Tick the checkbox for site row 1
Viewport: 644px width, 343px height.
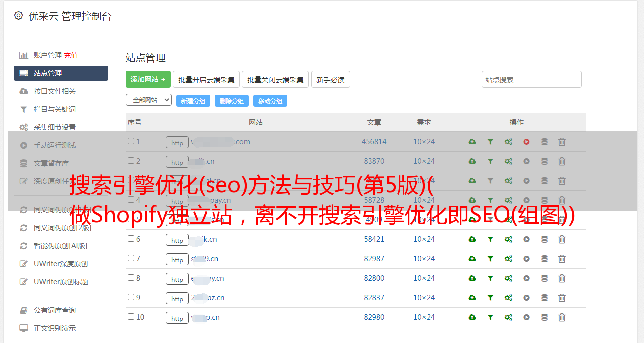click(x=131, y=141)
